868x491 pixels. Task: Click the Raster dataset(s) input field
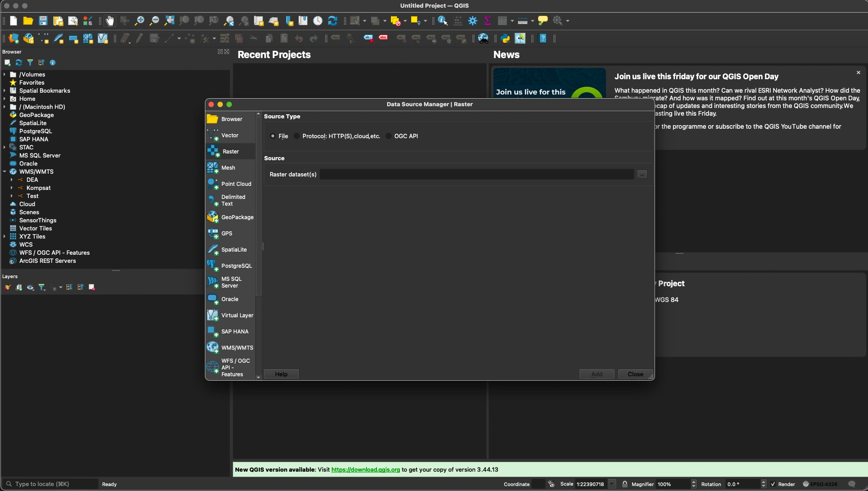477,175
